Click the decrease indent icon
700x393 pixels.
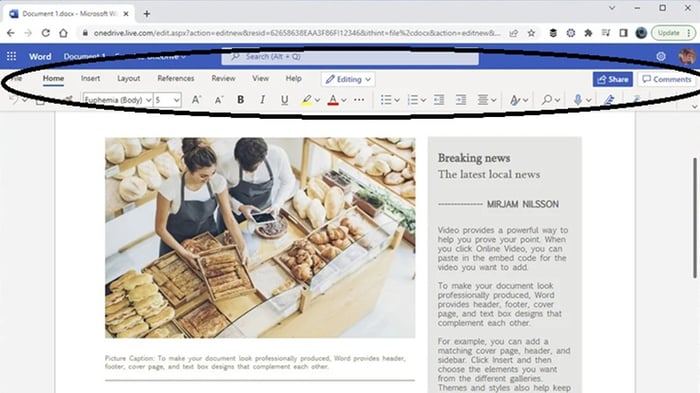point(439,100)
